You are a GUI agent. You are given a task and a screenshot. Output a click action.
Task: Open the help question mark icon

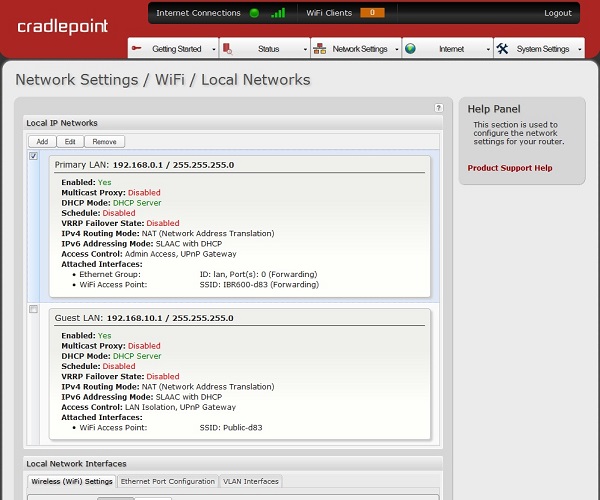click(x=438, y=107)
